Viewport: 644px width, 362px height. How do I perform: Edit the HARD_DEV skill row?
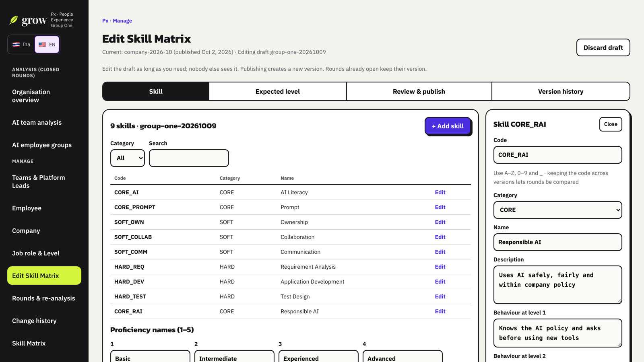pyautogui.click(x=440, y=282)
